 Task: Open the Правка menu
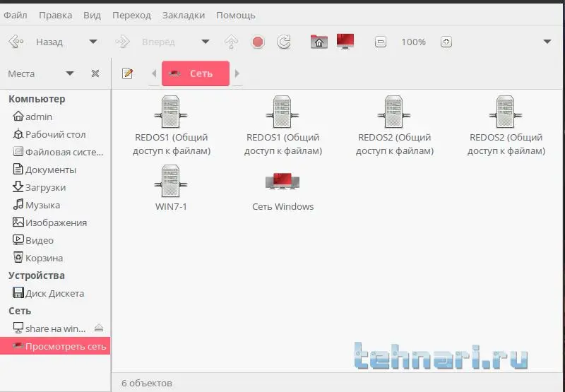(x=55, y=16)
